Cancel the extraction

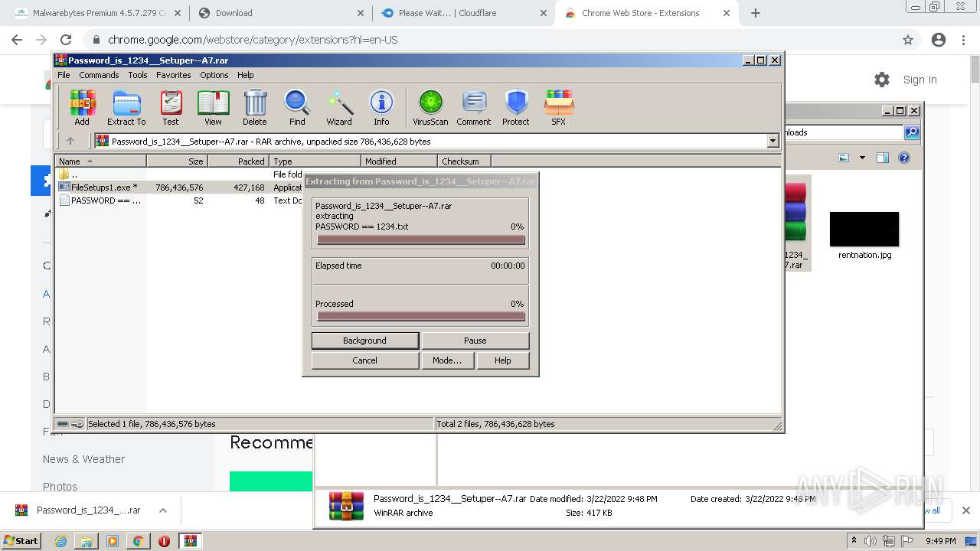365,360
